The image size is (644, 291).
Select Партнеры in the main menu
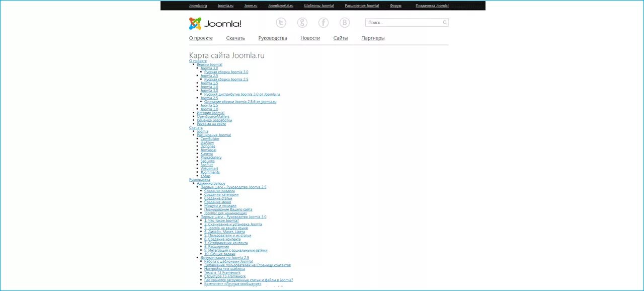click(373, 38)
